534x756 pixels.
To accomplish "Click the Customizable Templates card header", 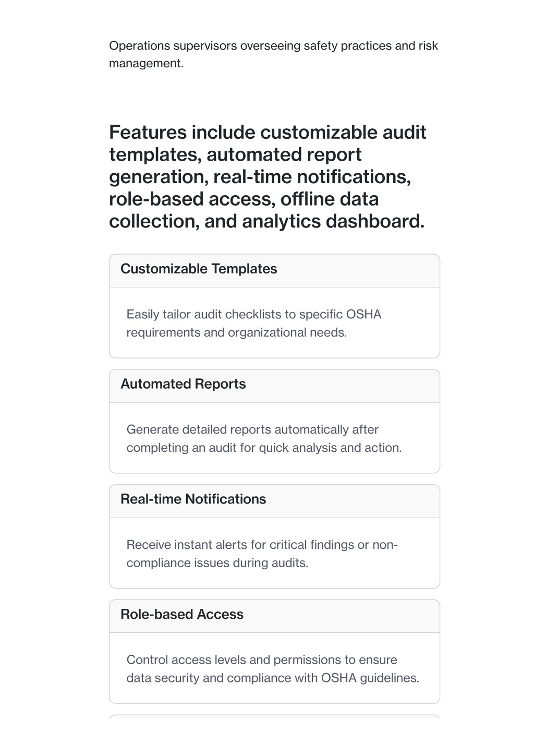I will click(274, 270).
